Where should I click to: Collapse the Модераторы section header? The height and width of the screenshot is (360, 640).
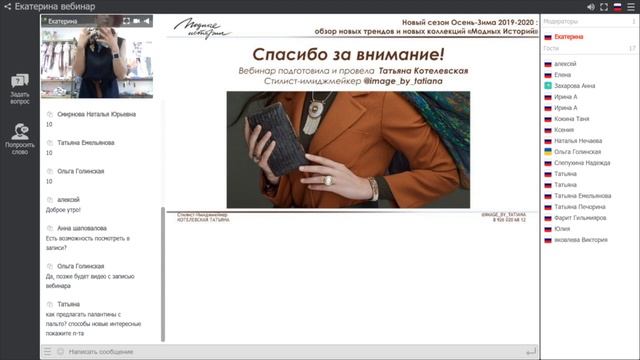(590, 21)
